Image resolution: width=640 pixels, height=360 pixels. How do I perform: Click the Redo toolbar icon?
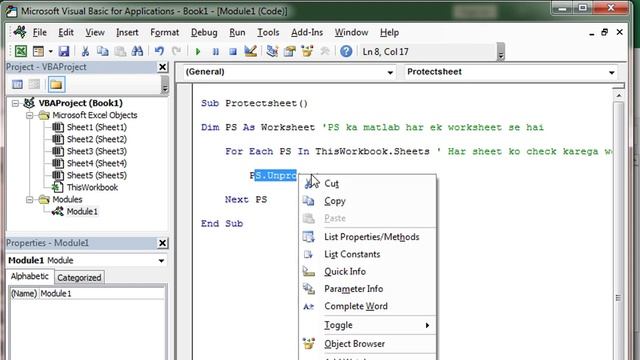point(176,51)
